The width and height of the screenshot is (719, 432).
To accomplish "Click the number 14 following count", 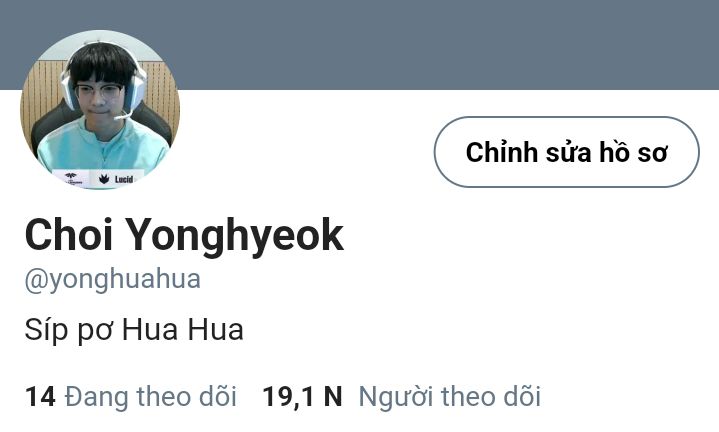I will (40, 396).
